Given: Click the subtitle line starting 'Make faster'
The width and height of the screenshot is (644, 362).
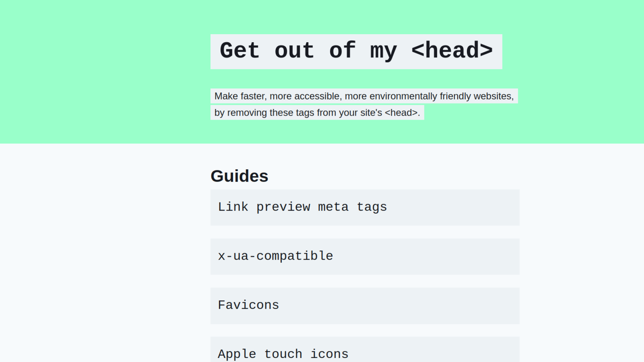Looking at the screenshot, I should pyautogui.click(x=364, y=96).
